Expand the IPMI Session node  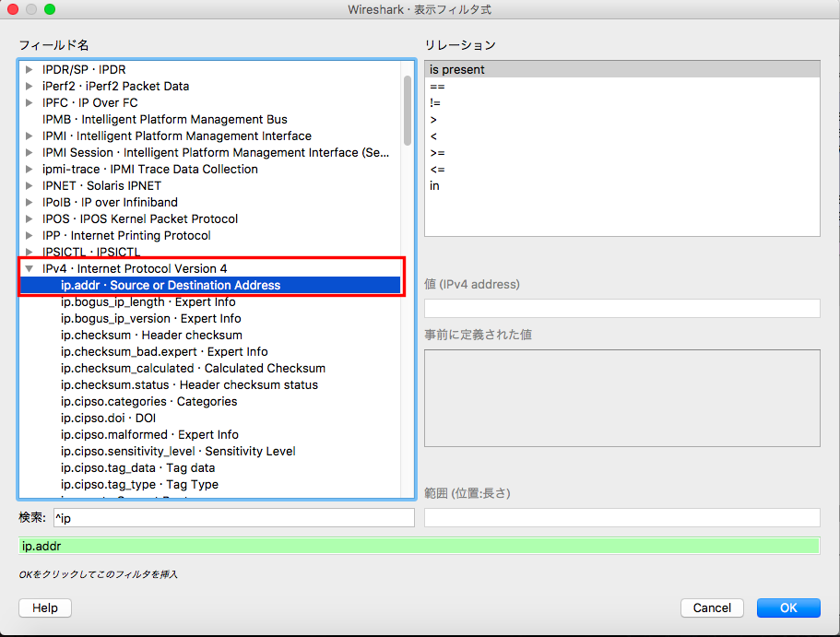point(30,153)
